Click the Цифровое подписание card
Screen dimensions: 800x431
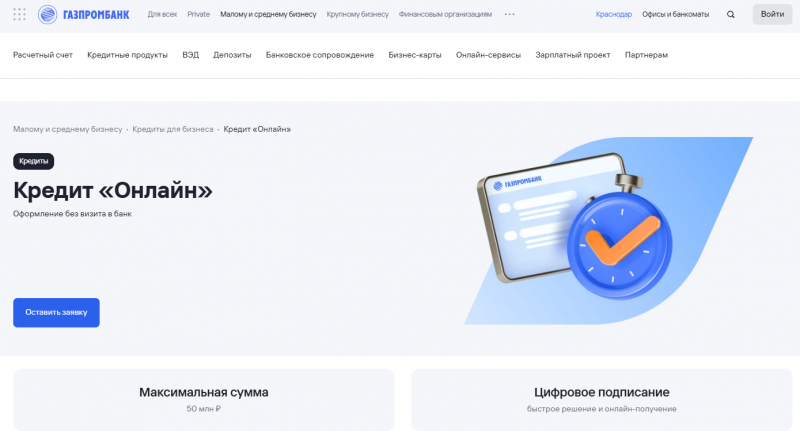[x=602, y=399]
